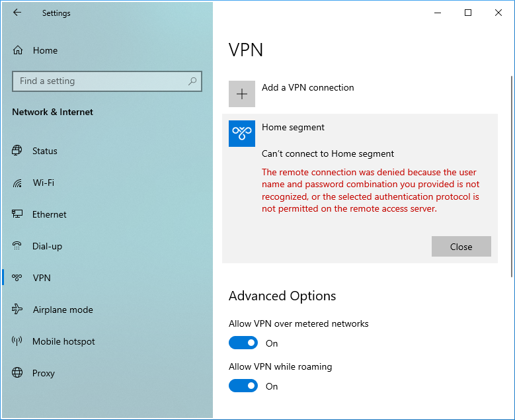Click the Home house icon
This screenshot has height=420, width=515.
(x=18, y=50)
